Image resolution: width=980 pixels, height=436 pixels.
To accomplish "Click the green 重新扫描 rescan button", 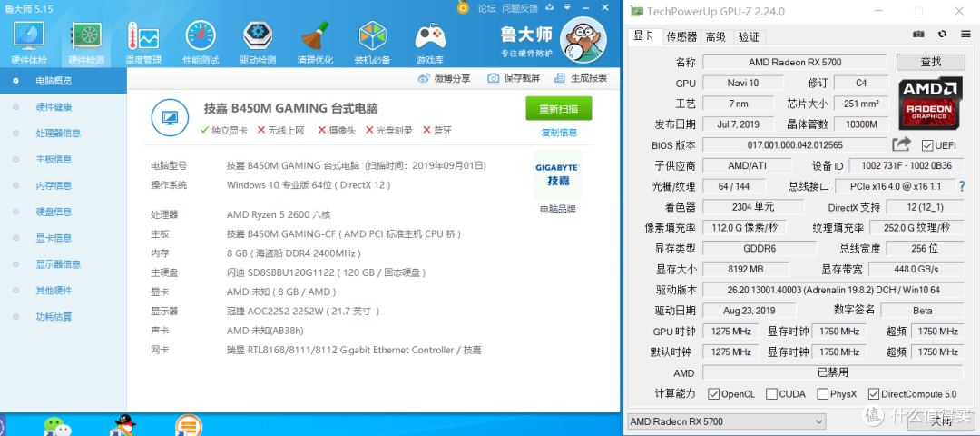I will click(x=559, y=109).
